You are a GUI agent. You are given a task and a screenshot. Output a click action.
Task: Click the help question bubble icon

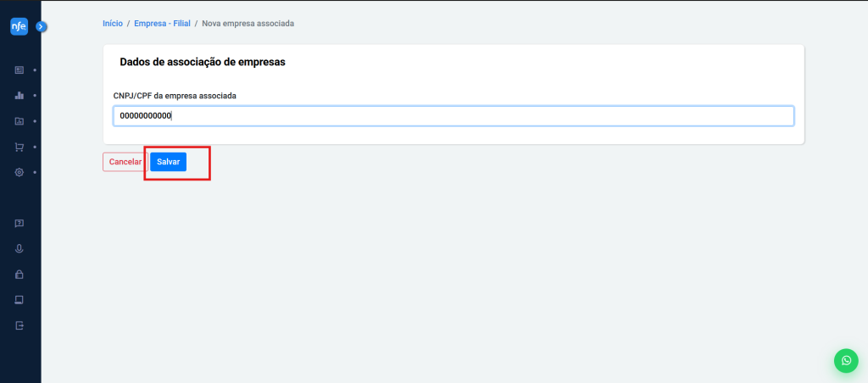[x=19, y=224]
